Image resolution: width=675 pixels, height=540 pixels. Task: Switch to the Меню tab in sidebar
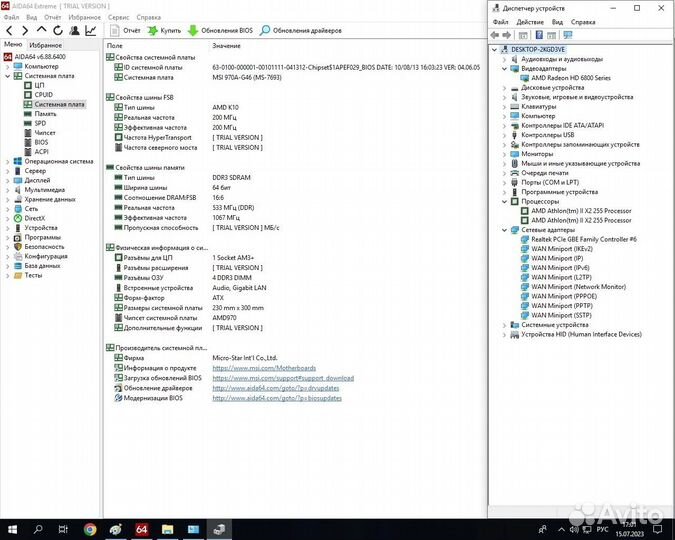pos(13,44)
